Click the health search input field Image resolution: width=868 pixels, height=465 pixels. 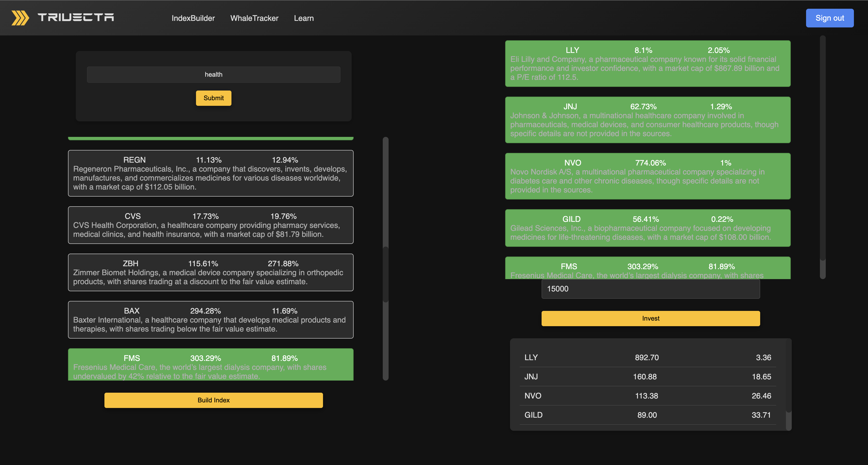pos(213,75)
